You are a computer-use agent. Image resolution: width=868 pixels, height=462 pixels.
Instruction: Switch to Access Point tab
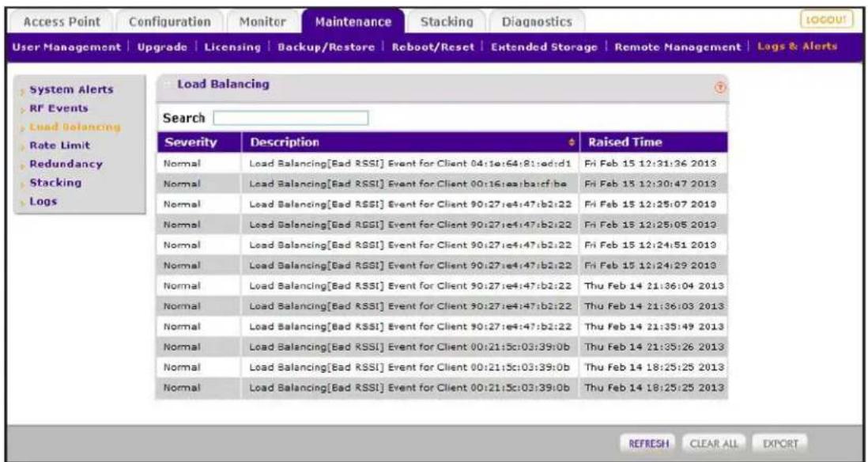pos(62,22)
